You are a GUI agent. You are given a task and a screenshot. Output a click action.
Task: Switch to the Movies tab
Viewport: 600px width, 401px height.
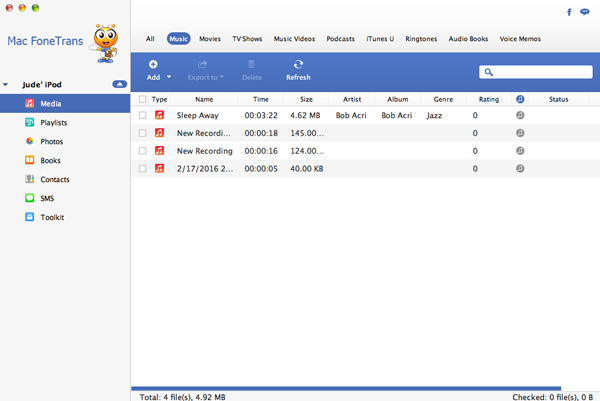(x=210, y=39)
